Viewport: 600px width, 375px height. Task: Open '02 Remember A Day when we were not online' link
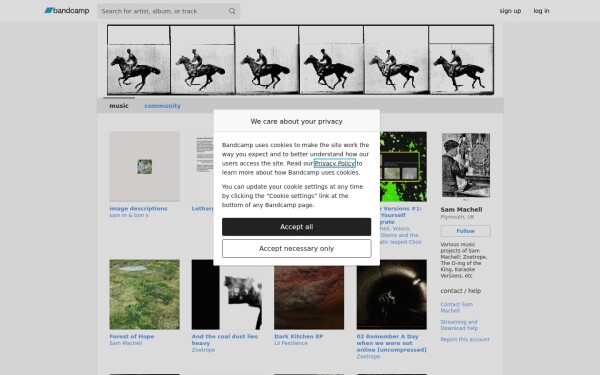(x=391, y=343)
